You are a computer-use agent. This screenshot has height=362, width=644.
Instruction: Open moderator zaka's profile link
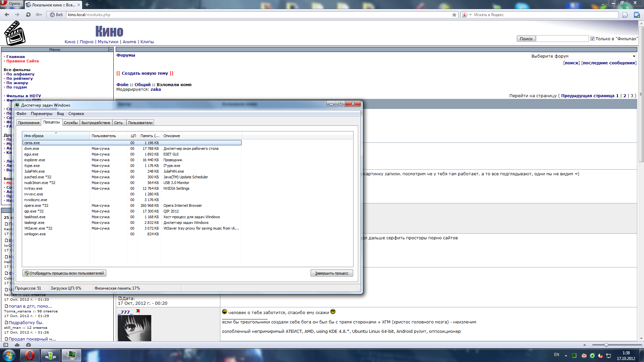(156, 89)
